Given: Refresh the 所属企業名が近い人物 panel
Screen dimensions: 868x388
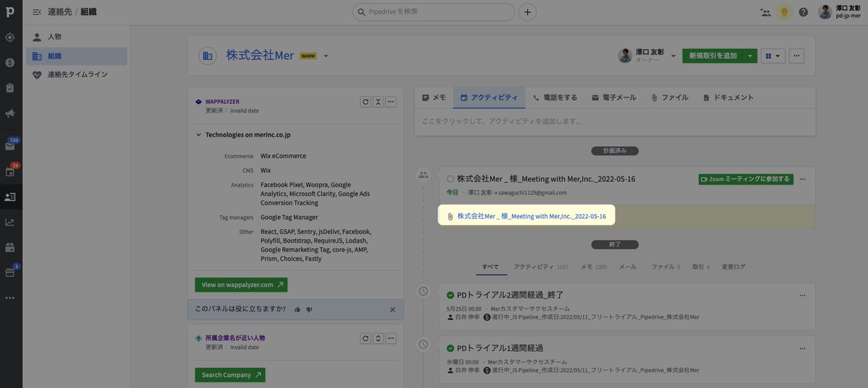Looking at the screenshot, I should [365, 338].
